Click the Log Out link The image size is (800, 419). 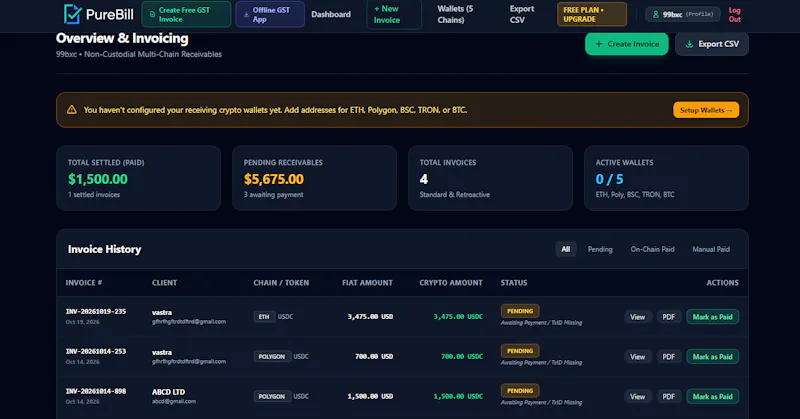click(735, 14)
